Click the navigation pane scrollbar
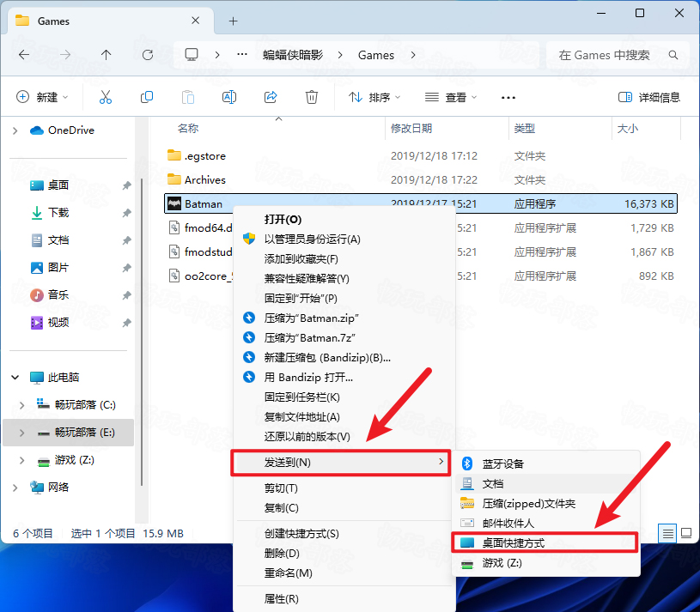This screenshot has height=612, width=700. pyautogui.click(x=142, y=331)
